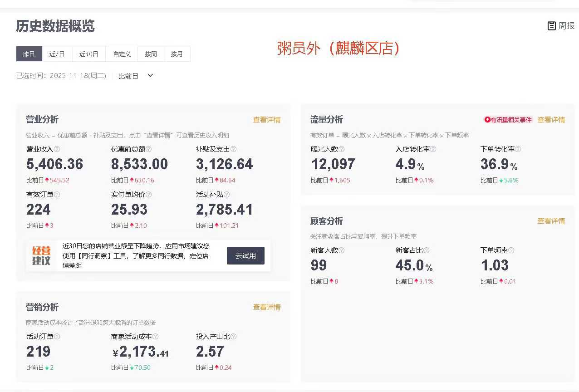Screen dimensions: 579x392
Task: Choose the 自定义 custom date tab
Action: click(x=122, y=54)
